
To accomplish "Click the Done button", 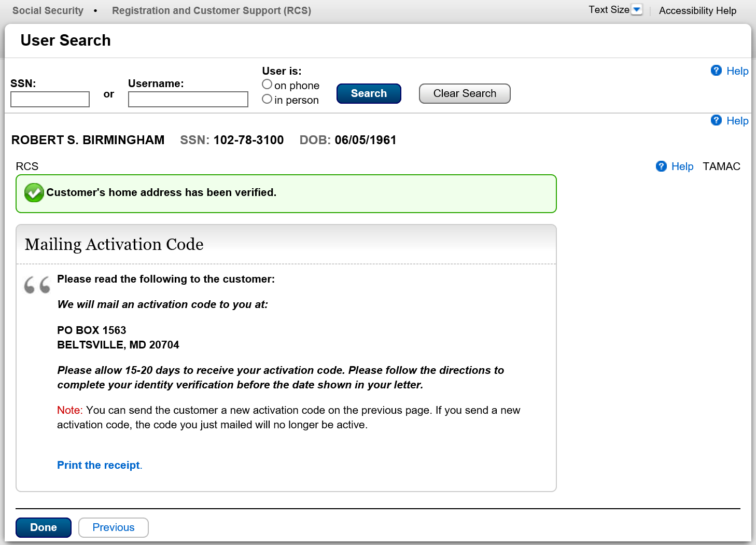I will coord(44,527).
